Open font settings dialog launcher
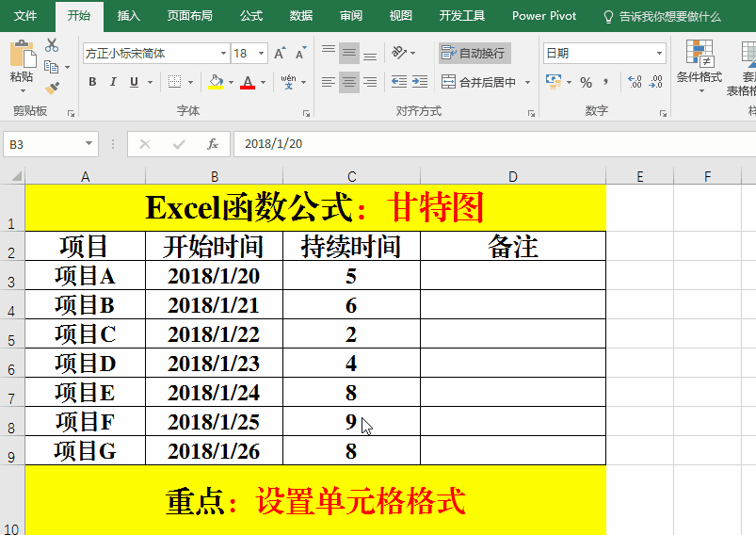Image resolution: width=756 pixels, height=535 pixels. point(306,113)
